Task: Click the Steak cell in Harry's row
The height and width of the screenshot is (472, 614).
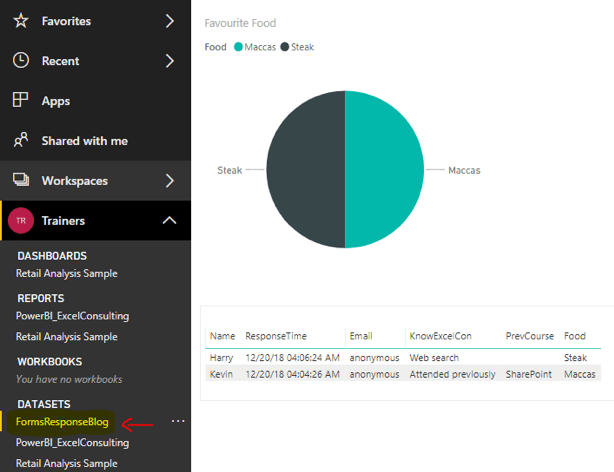Action: [575, 358]
